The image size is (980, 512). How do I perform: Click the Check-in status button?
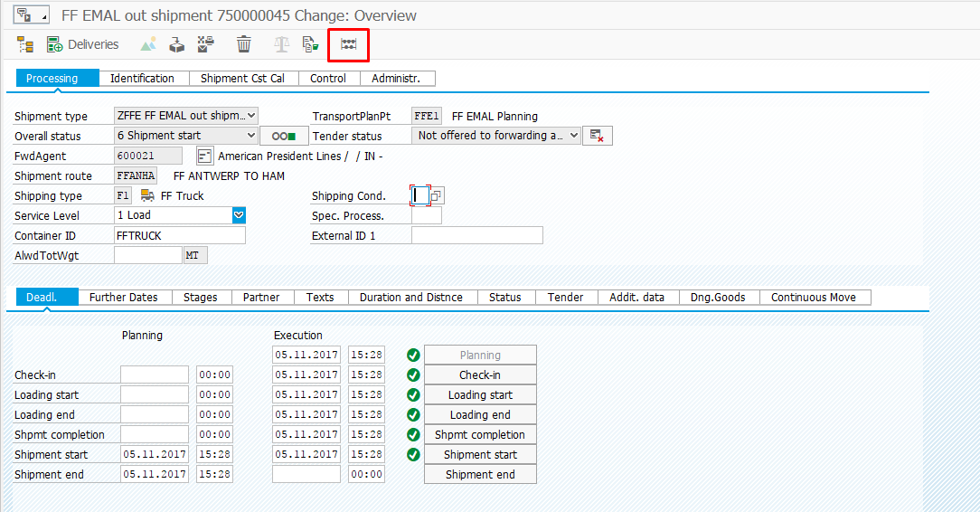(x=480, y=375)
